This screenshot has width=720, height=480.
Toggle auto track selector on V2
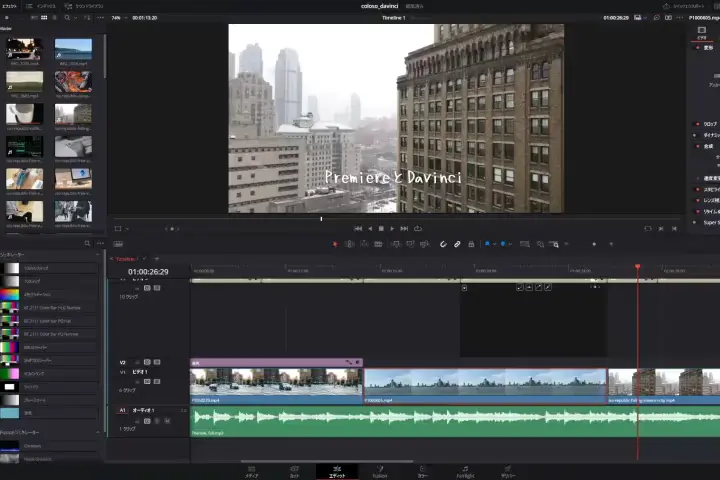point(147,362)
